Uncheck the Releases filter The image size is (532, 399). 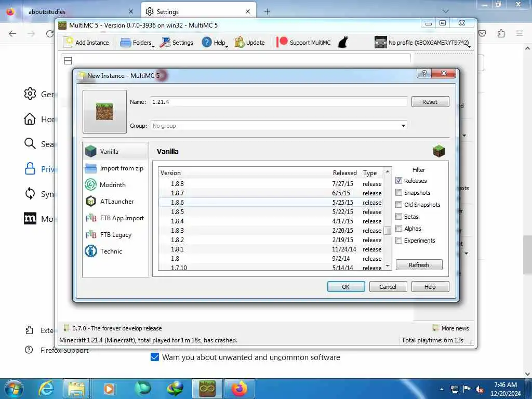tap(398, 180)
